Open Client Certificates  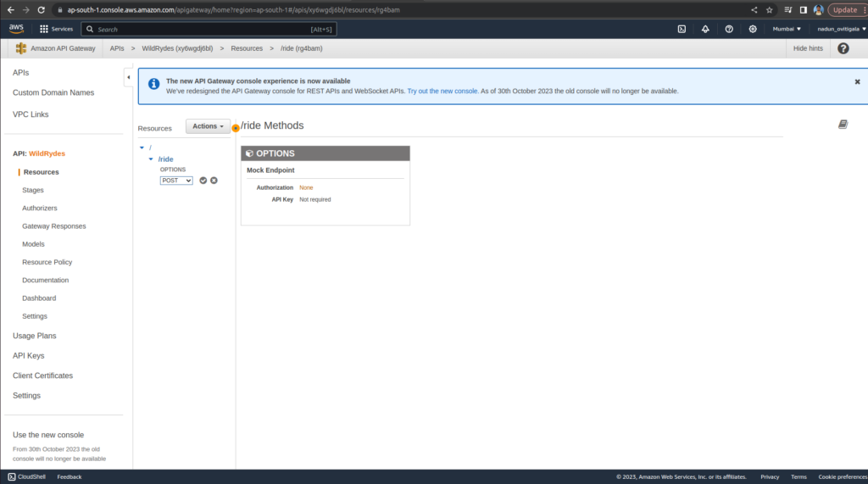(42, 376)
